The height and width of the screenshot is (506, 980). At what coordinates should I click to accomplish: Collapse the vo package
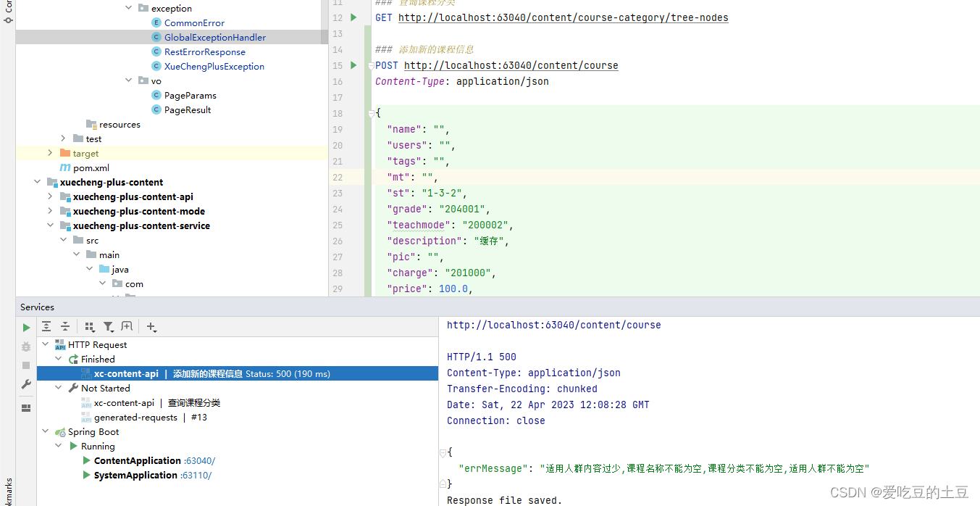click(128, 80)
